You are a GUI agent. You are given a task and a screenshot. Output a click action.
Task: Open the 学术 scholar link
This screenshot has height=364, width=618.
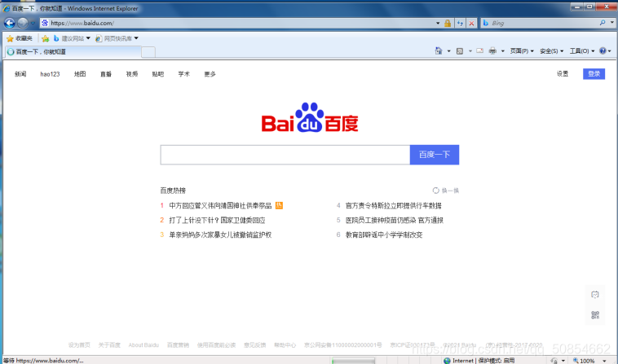tap(183, 74)
